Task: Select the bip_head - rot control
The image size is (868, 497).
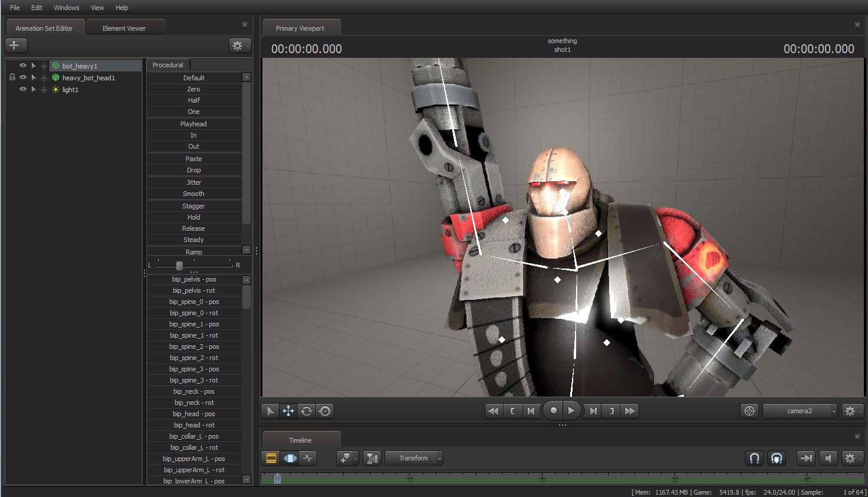Action: [194, 425]
